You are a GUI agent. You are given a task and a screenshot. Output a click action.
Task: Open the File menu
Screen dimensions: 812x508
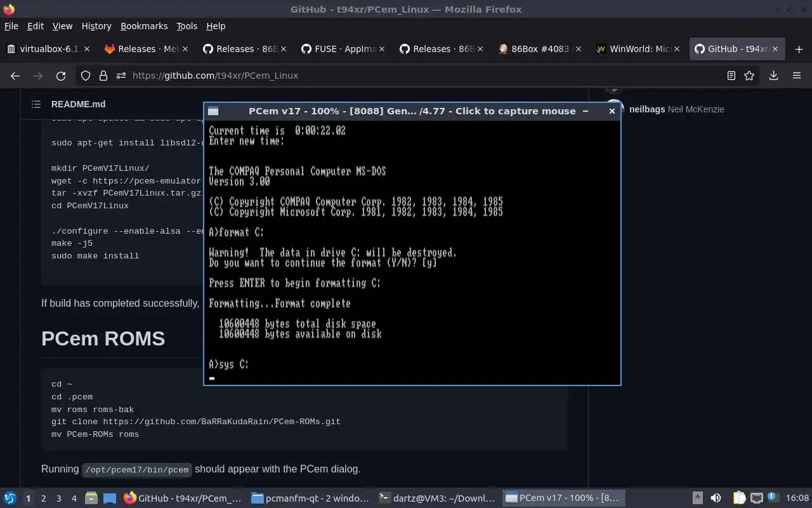tap(11, 26)
